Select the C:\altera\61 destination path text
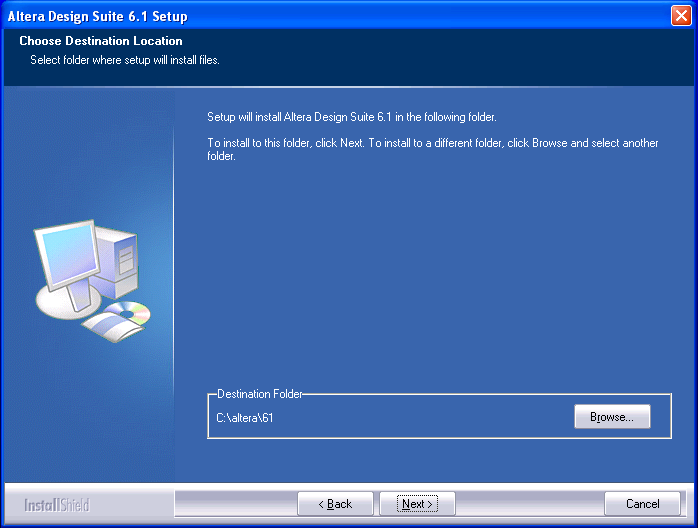698x528 pixels. click(x=245, y=418)
